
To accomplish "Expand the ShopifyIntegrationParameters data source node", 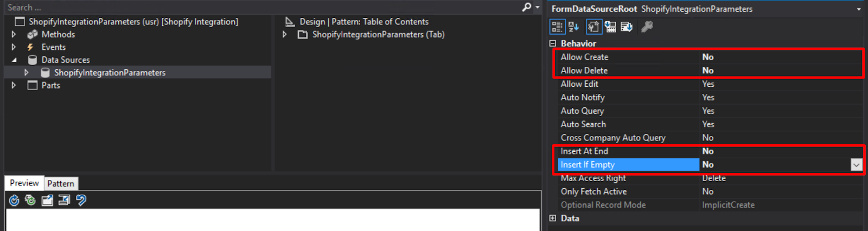I will (x=26, y=73).
